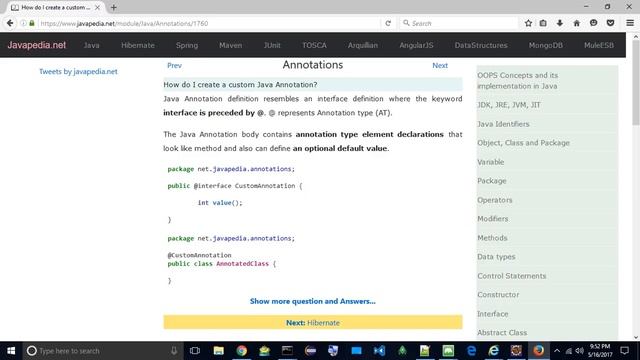Open the 'Constructor' sidebar topic
640x360 pixels.
click(498, 295)
